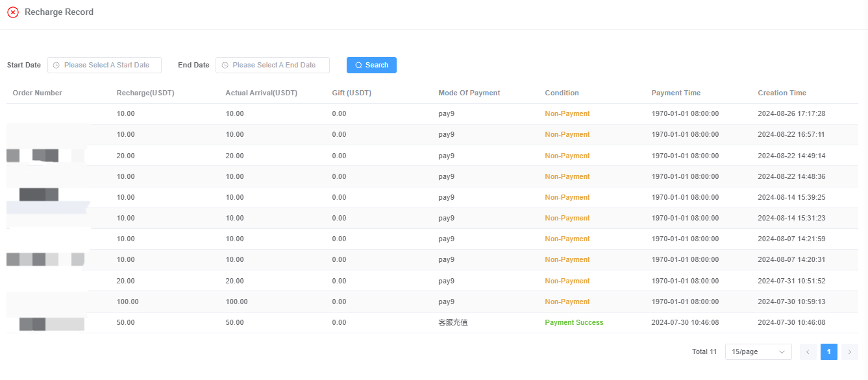Click the Mode Of Payment column header
Image resolution: width=868 pixels, height=380 pixels.
[x=469, y=93]
